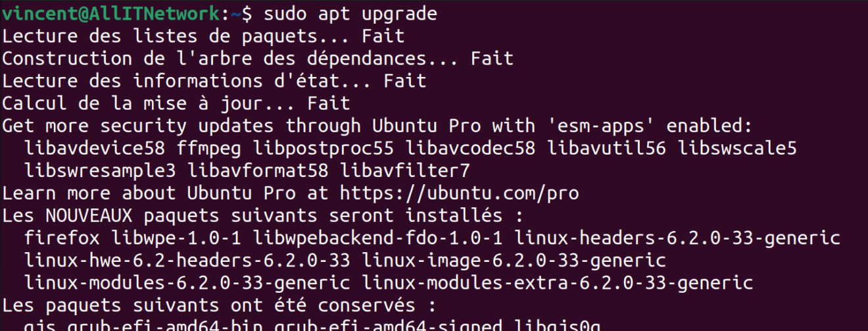Click the ffmpeg package name

(x=209, y=149)
